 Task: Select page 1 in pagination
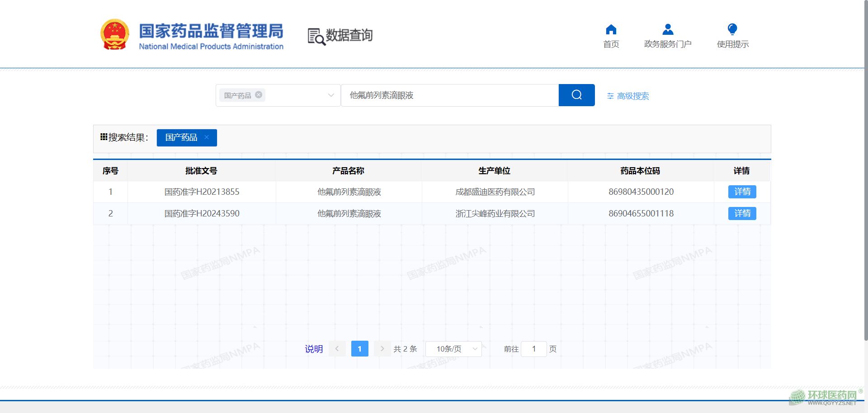pos(359,349)
